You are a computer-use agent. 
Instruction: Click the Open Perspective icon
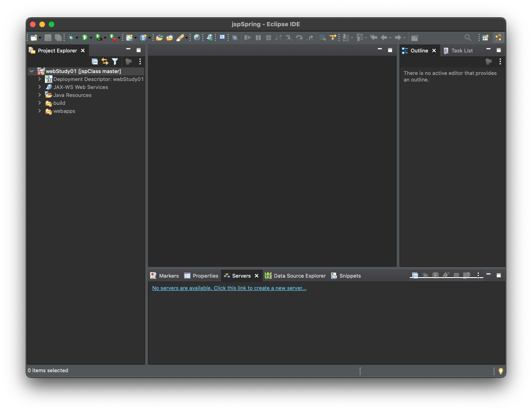(x=486, y=37)
